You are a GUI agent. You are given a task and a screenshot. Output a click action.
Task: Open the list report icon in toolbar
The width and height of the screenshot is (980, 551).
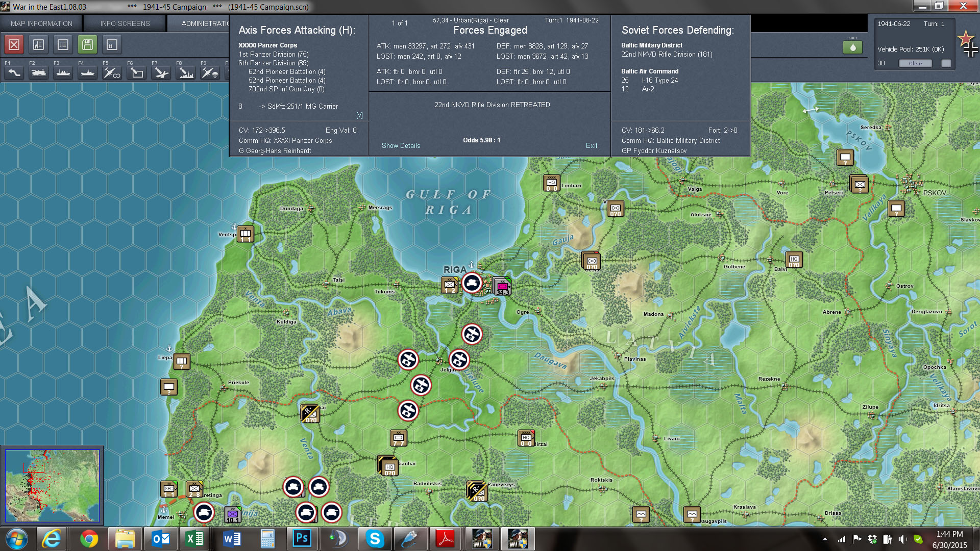point(63,45)
